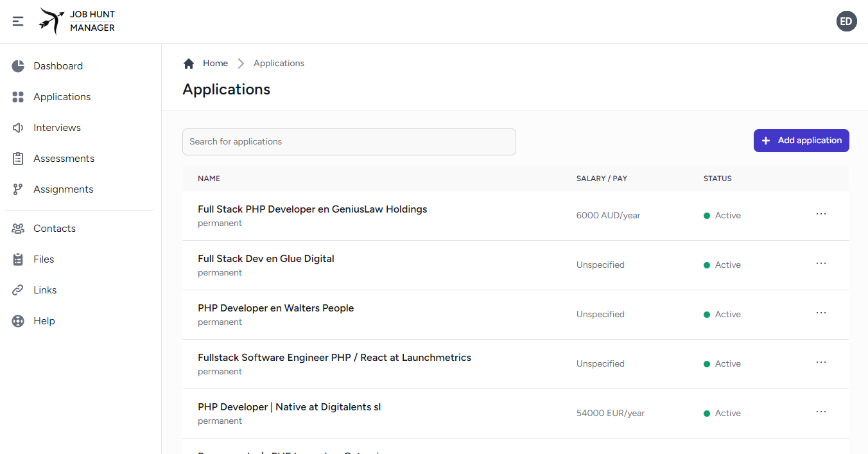Image resolution: width=868 pixels, height=454 pixels.
Task: Click the Dashboard pie chart icon
Action: coord(18,66)
